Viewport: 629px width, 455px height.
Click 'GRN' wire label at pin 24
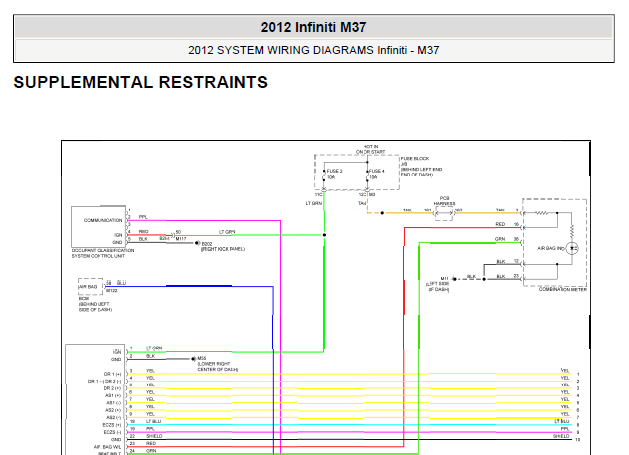[151, 451]
